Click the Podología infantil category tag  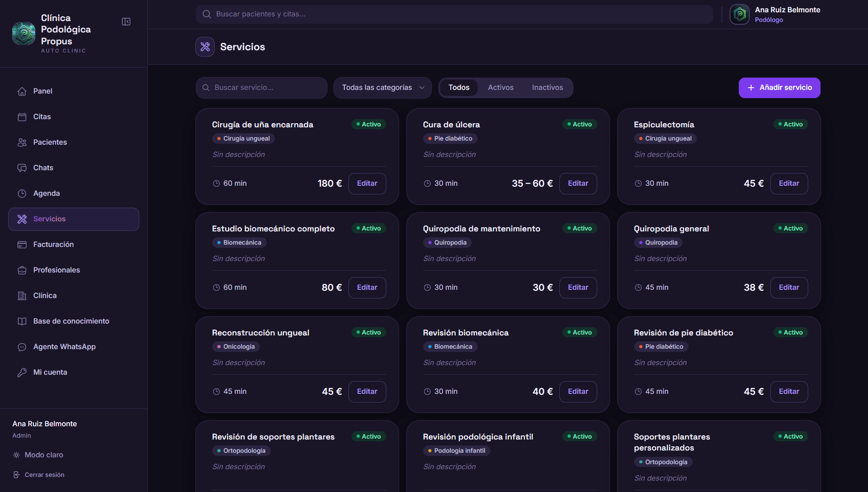[x=457, y=451]
